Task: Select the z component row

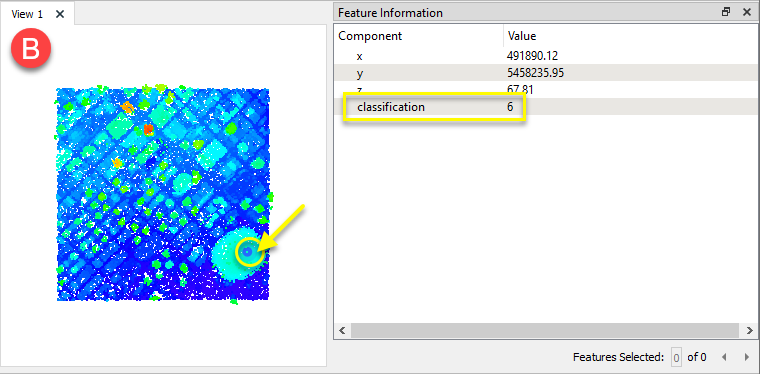Action: pos(545,90)
